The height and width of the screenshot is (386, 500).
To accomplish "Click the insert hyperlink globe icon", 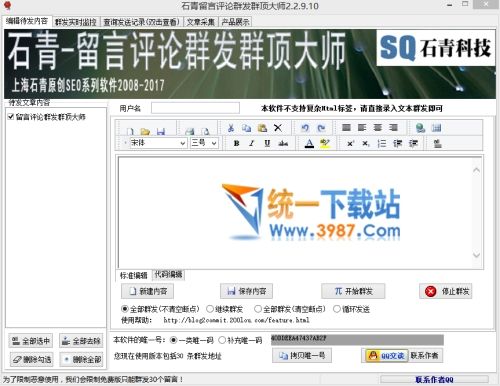I will (420, 128).
